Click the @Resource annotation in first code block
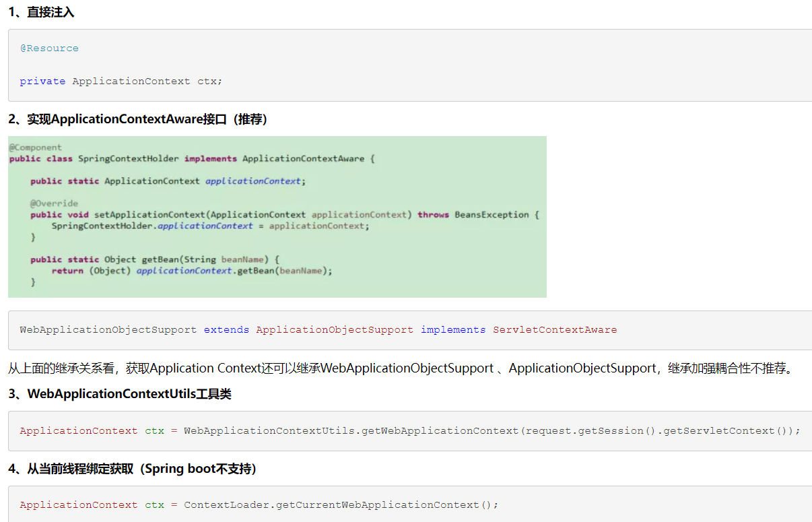The height and width of the screenshot is (522, 812). point(49,48)
